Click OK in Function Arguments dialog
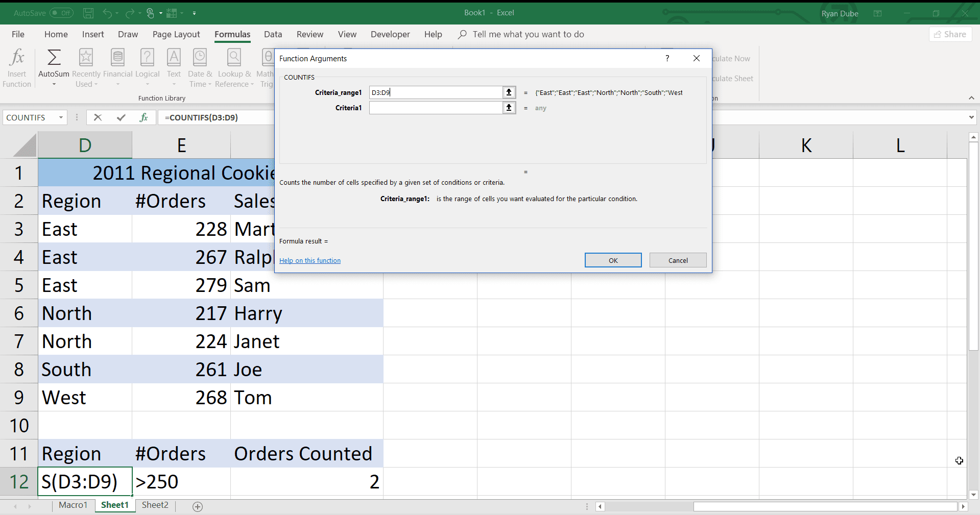The height and width of the screenshot is (515, 980). pos(613,260)
